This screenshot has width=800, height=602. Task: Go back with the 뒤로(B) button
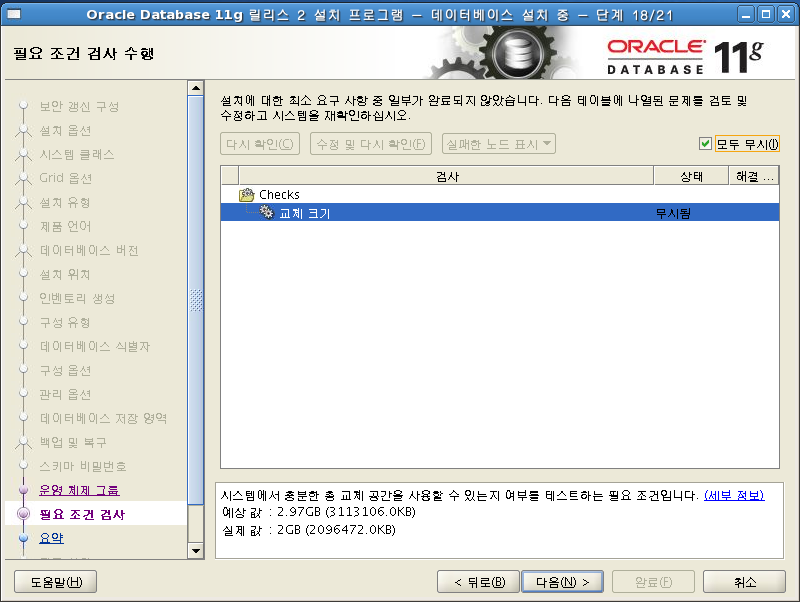pos(479,582)
